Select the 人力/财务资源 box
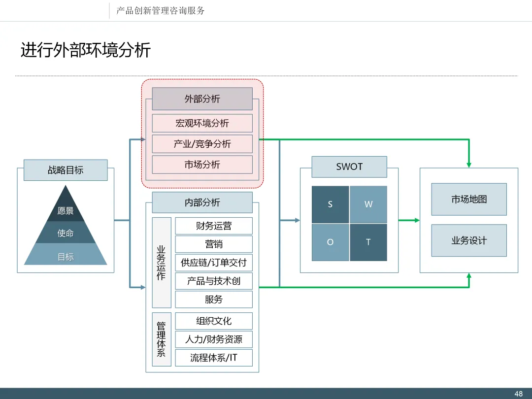The height and width of the screenshot is (399, 532). coord(214,339)
